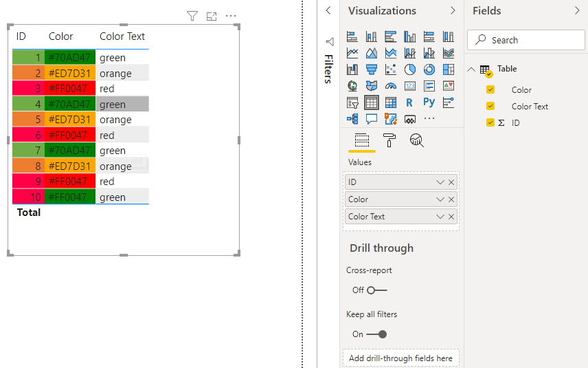Collapse the Visualizations pane
Screen dimensions: 588x368
coord(453,10)
